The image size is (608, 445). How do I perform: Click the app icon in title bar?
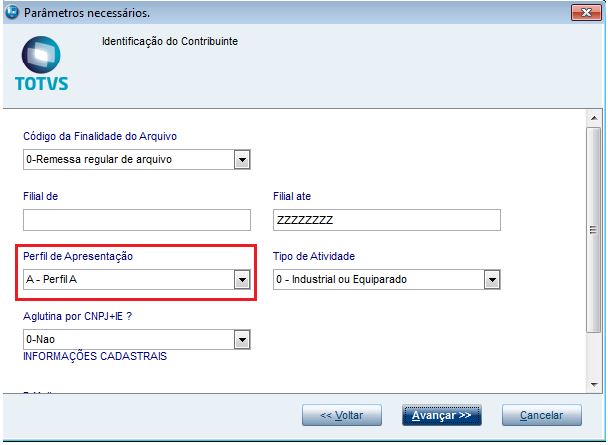click(12, 12)
